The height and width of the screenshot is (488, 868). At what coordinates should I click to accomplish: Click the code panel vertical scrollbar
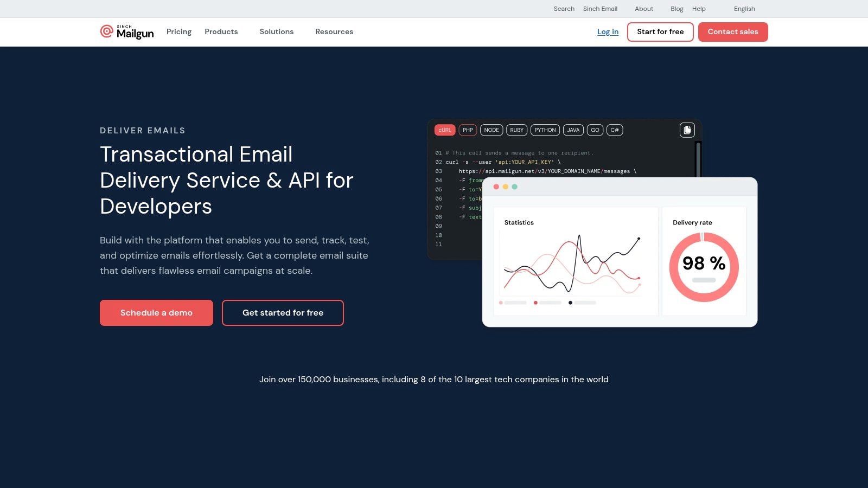click(698, 158)
